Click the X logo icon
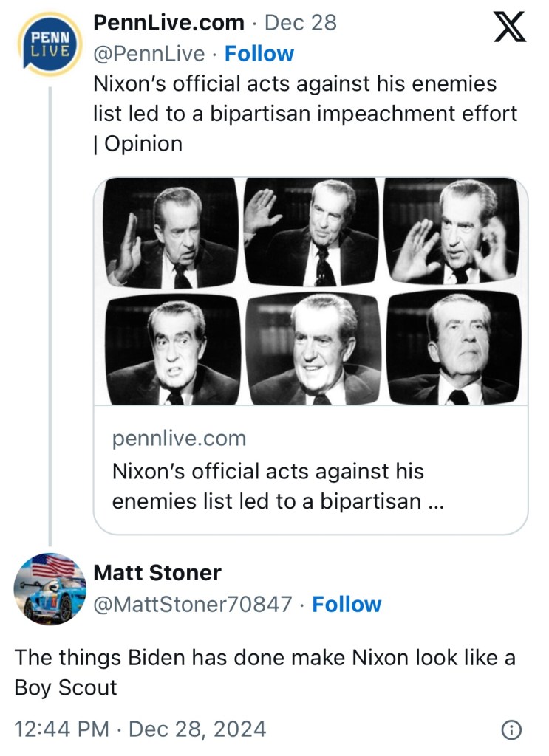The image size is (549, 756). tap(509, 29)
